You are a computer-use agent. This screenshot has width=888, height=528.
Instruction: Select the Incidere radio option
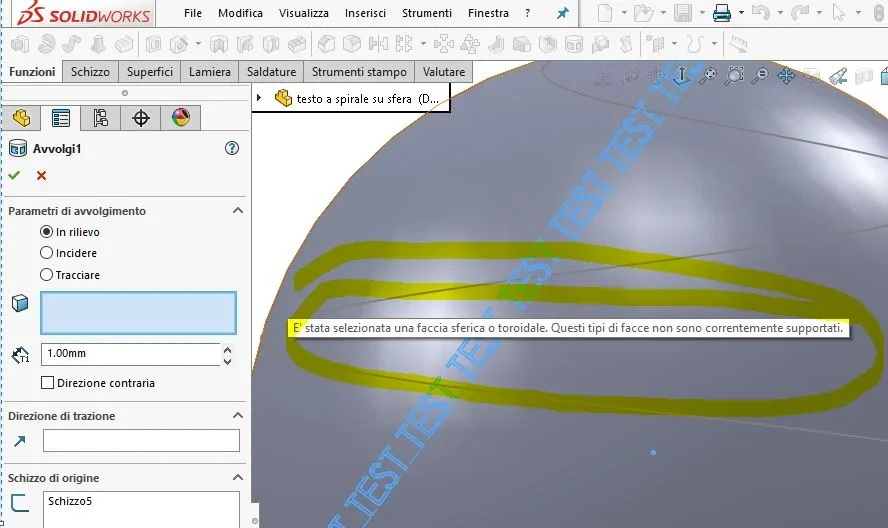pos(46,253)
